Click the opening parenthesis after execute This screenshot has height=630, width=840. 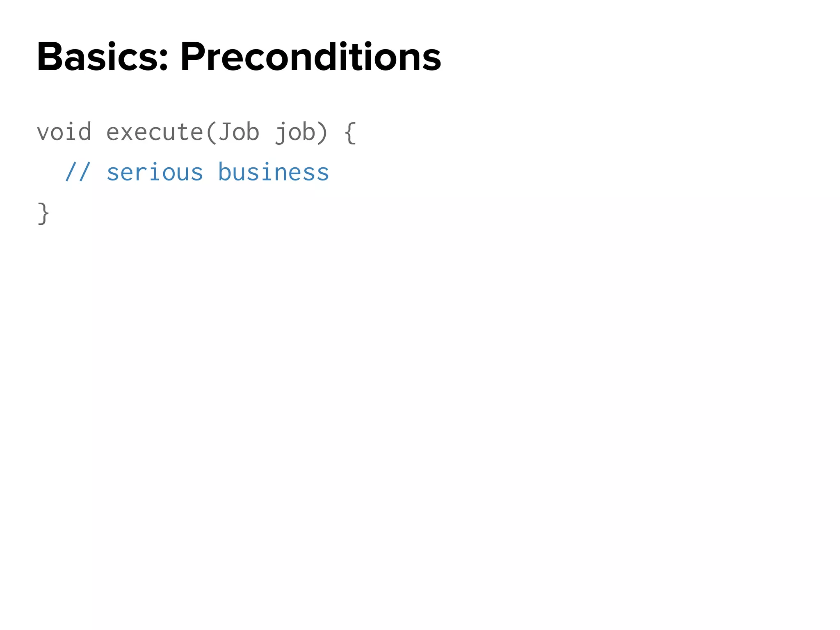(211, 132)
